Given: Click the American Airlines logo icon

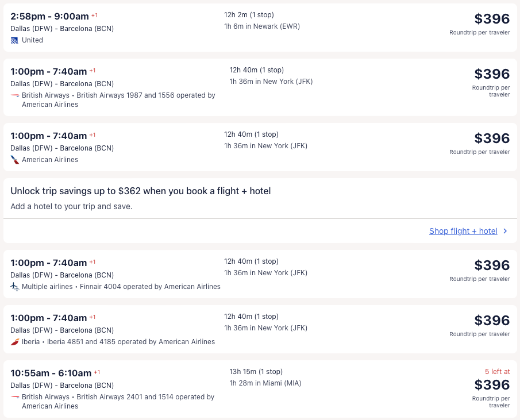Looking at the screenshot, I should coord(15,160).
